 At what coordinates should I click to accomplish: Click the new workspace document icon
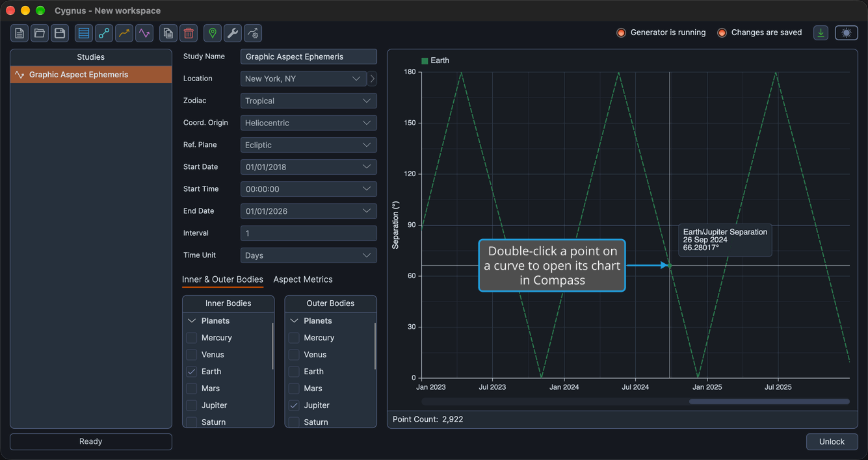coord(20,33)
